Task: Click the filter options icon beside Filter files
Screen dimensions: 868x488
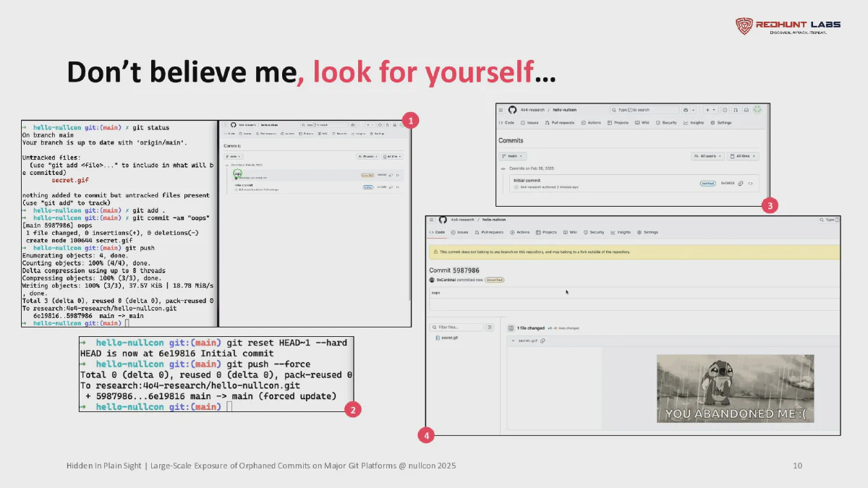Action: (490, 327)
